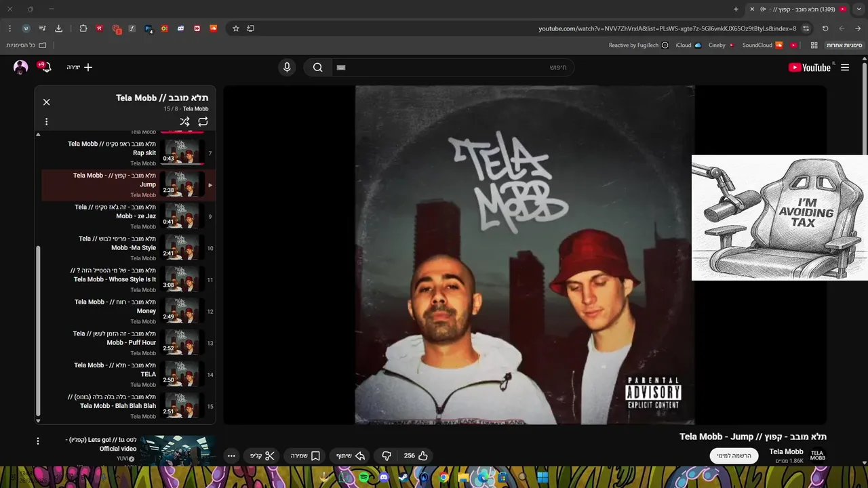Click playlist scroll down arrow
The image size is (868, 488).
click(x=38, y=420)
